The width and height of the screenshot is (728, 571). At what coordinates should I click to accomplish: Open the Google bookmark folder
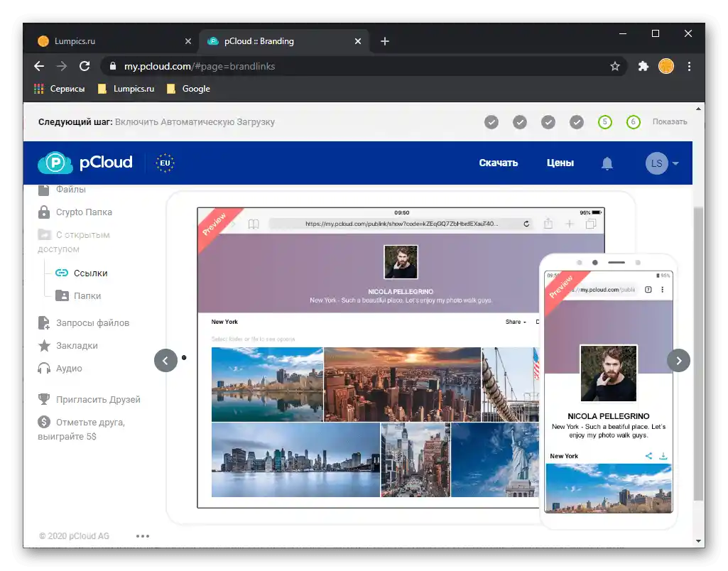(x=188, y=89)
